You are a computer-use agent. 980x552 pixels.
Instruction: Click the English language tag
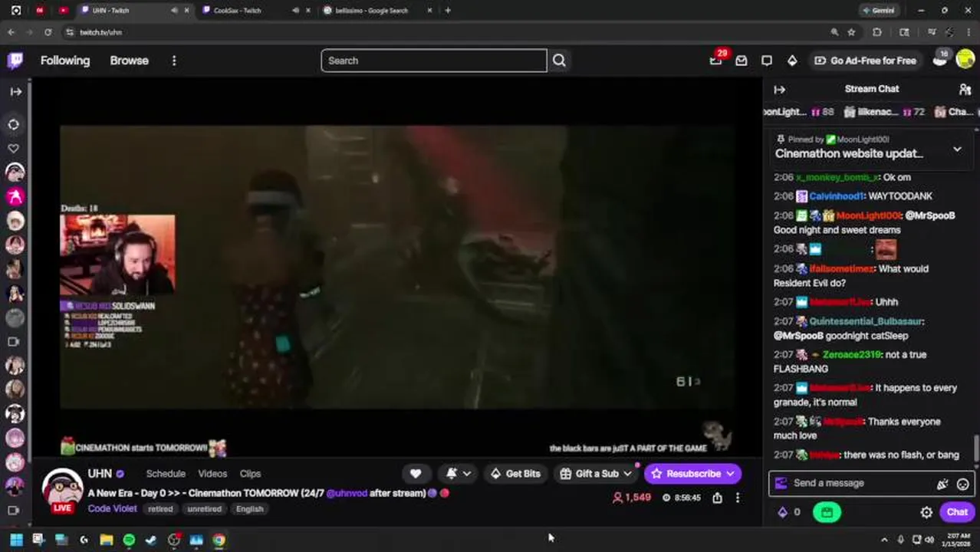coord(249,509)
